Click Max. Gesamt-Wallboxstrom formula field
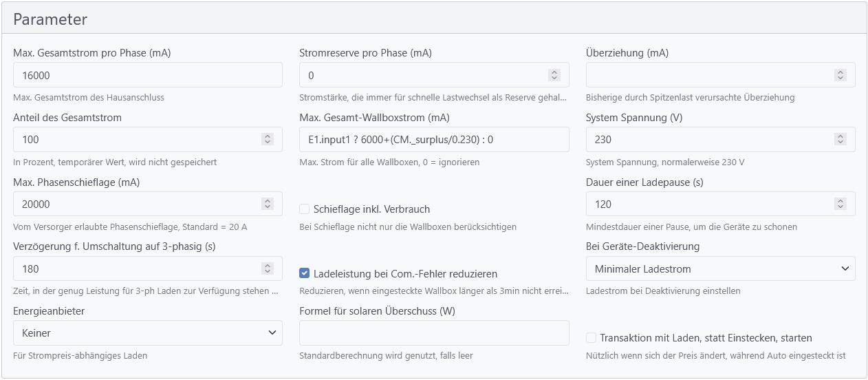The image size is (868, 380). (434, 140)
